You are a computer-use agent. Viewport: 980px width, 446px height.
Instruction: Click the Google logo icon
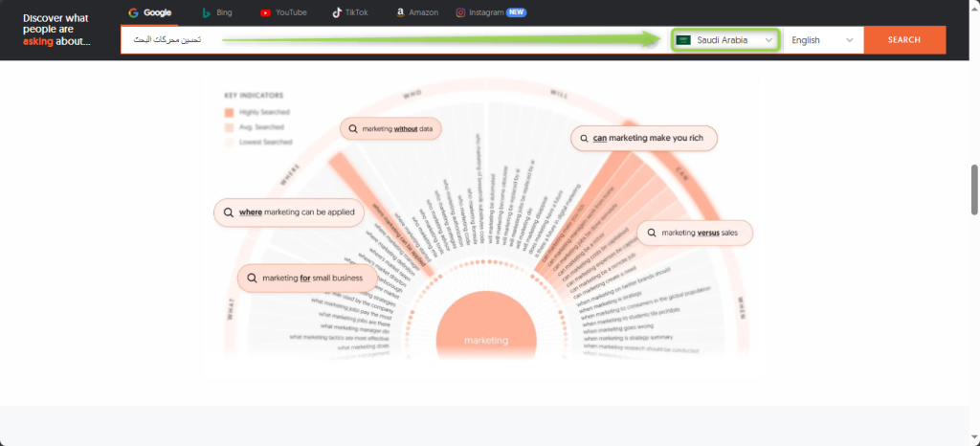(x=134, y=12)
